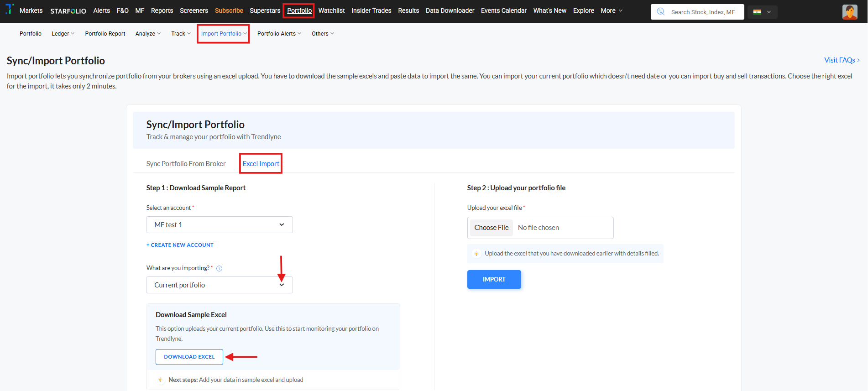Switch to Sync Portfolio From Broker tab
Viewport: 868px width, 391px height.
[186, 164]
